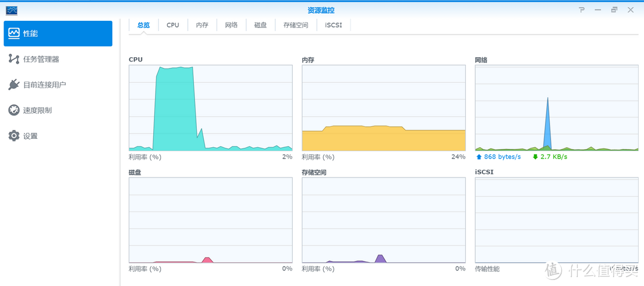Click the 网络 network traffic chart
Viewport: 644px width, 286px height.
point(557,108)
